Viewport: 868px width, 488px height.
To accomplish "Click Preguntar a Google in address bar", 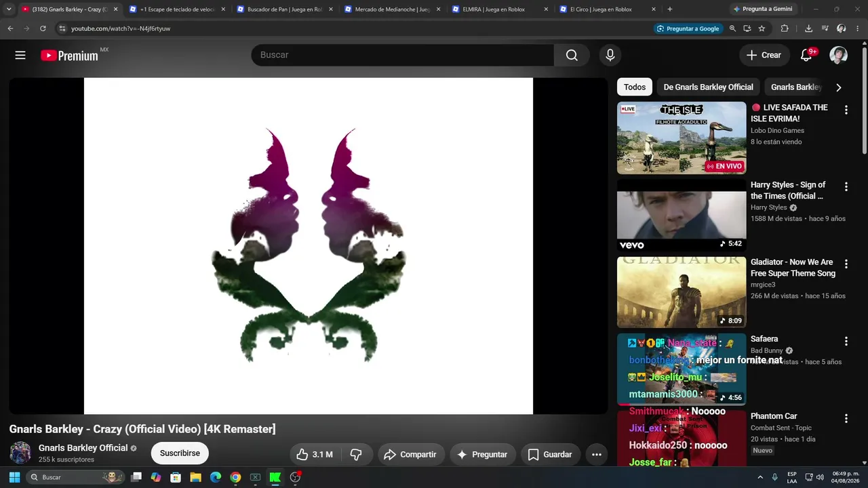I will click(x=688, y=28).
